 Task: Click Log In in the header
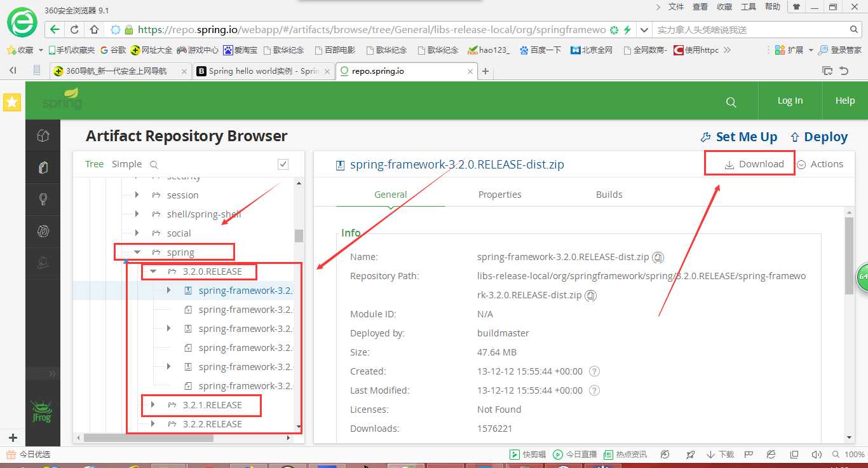coord(790,100)
